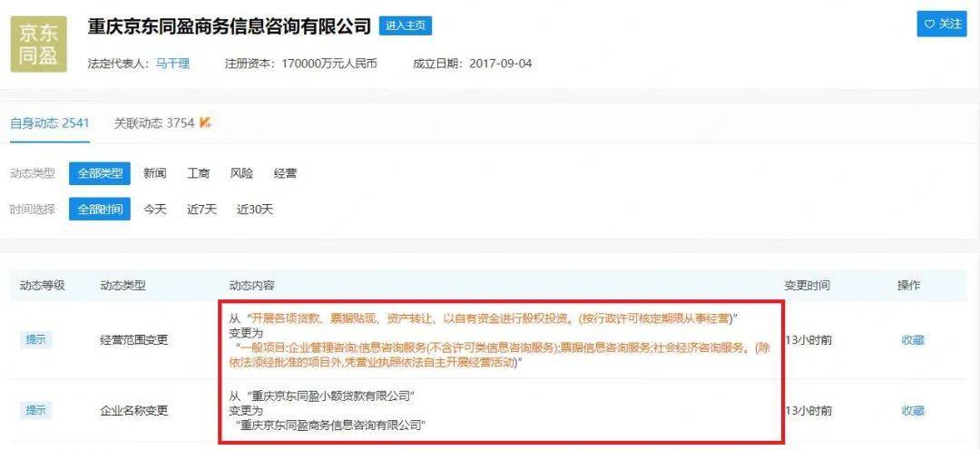Filter time range to 今天
The image size is (980, 450).
click(x=155, y=210)
